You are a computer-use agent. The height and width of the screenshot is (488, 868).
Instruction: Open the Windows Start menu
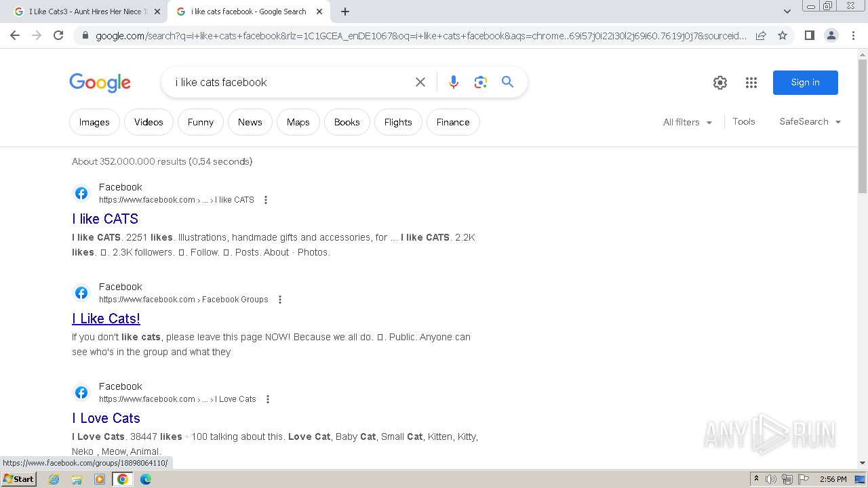click(x=18, y=479)
